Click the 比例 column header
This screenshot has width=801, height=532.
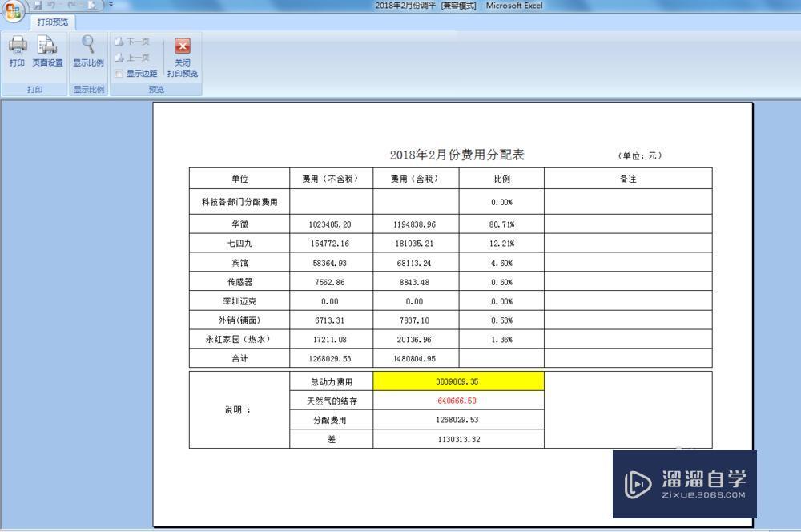coord(501,179)
